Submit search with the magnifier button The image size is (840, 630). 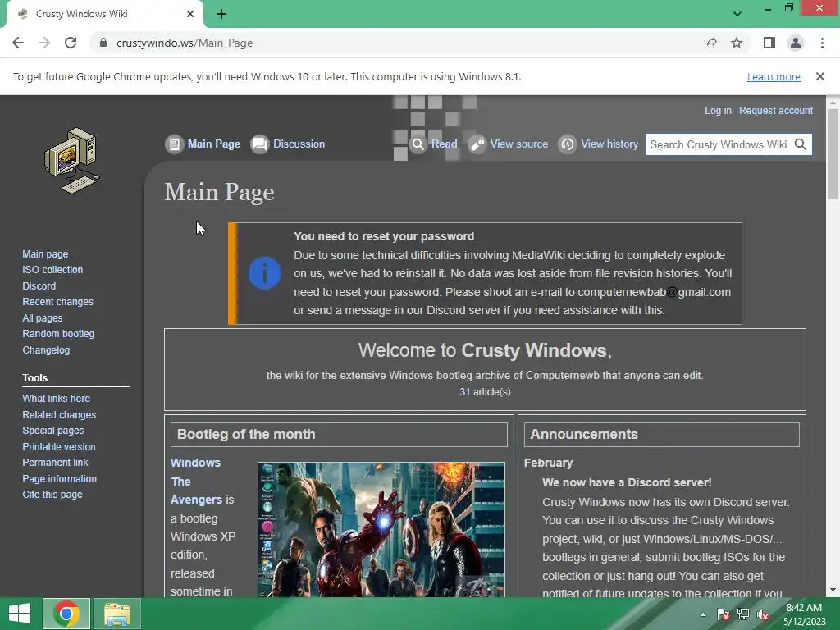click(x=801, y=144)
